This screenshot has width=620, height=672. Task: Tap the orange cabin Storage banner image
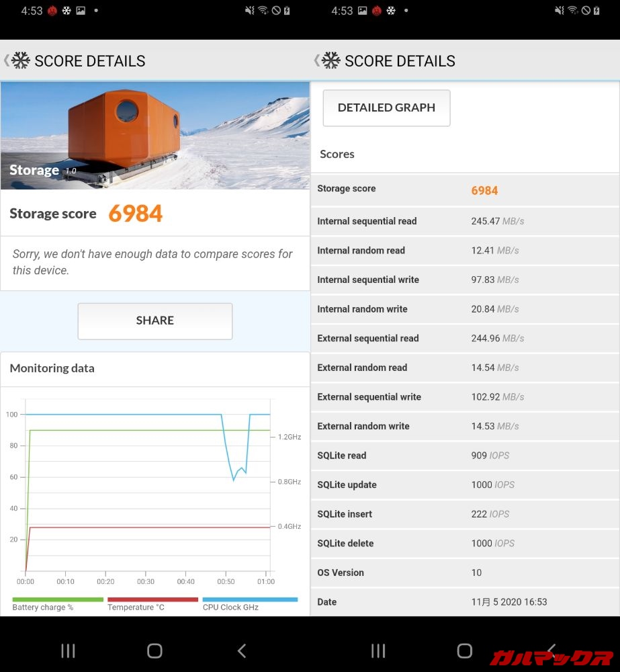(x=154, y=135)
